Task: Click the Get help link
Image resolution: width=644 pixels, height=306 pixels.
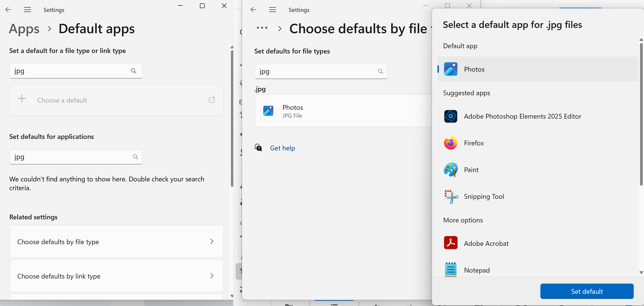Action: pyautogui.click(x=282, y=148)
